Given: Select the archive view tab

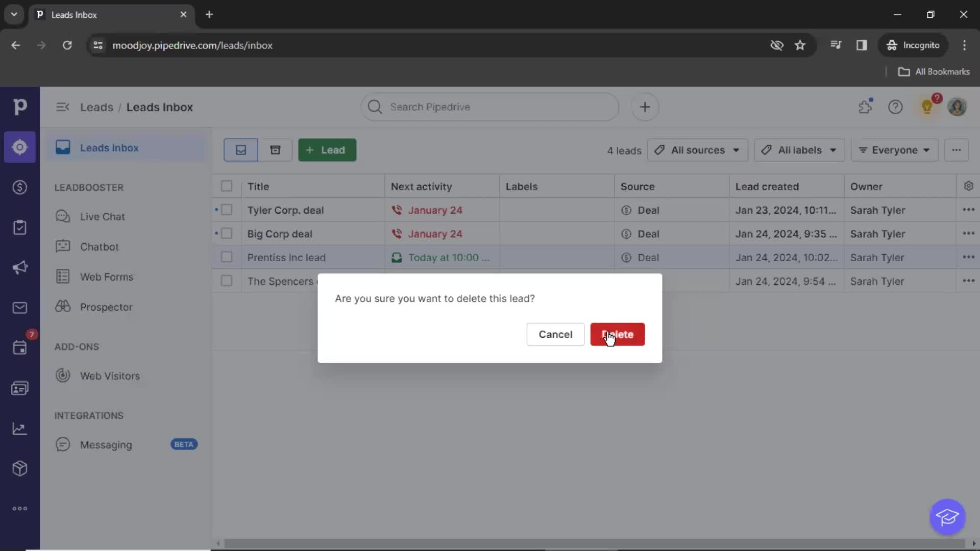Looking at the screenshot, I should click(275, 149).
